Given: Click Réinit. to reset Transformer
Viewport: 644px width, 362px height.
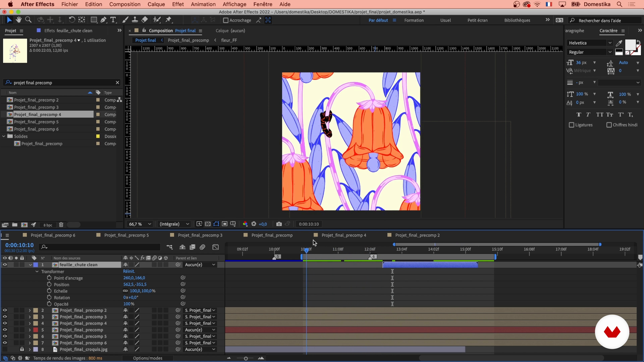Looking at the screenshot, I should click(x=129, y=271).
